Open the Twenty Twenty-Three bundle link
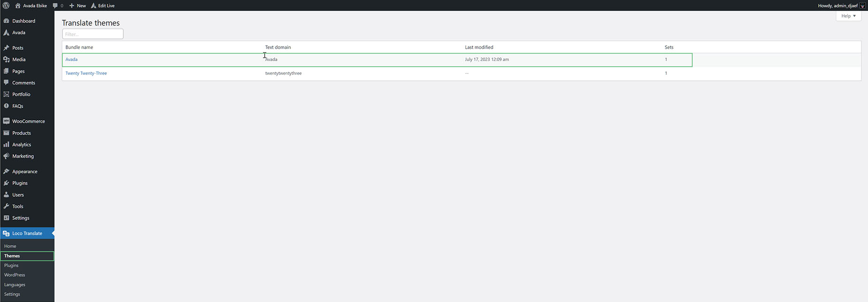 coord(86,73)
